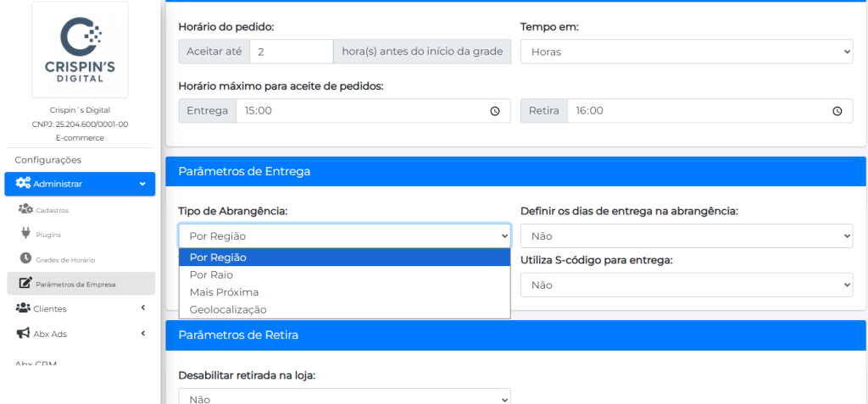Pick the Mais Próxima option
This screenshot has width=868, height=404.
(224, 292)
